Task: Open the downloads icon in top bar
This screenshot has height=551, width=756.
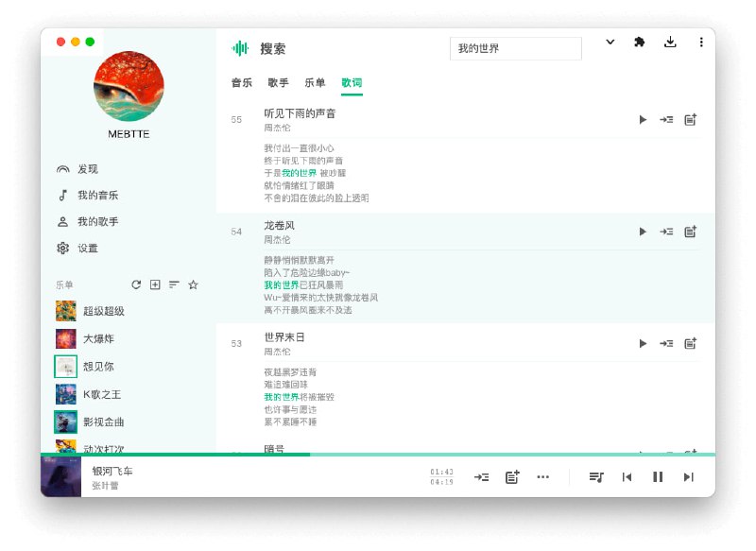Action: pyautogui.click(x=670, y=43)
